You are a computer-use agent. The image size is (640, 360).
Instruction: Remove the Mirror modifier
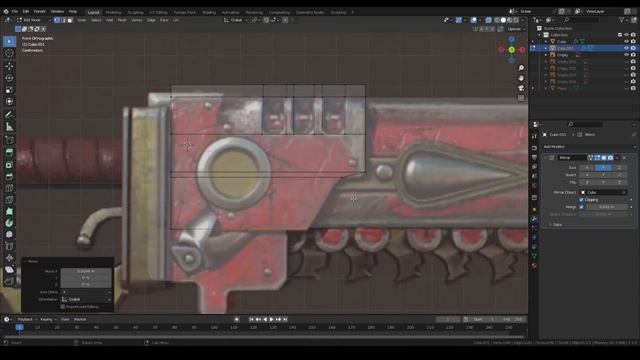click(x=624, y=158)
